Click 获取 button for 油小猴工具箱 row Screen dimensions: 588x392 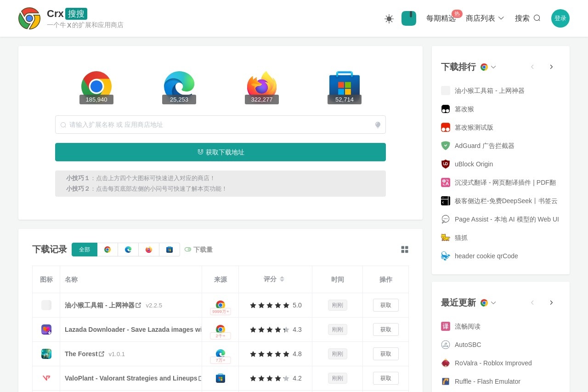[x=386, y=305]
